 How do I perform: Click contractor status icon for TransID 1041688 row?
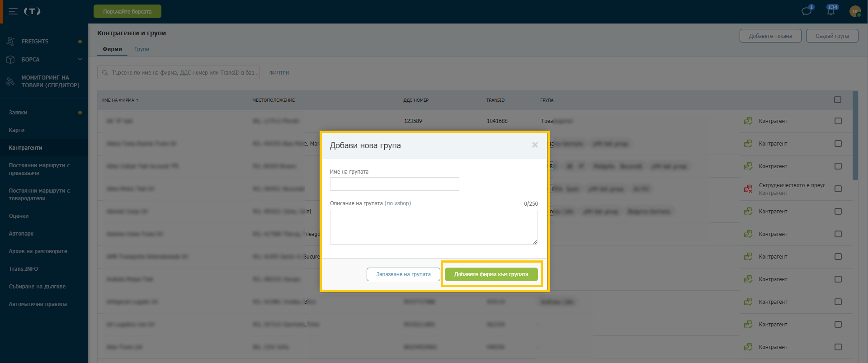point(748,121)
